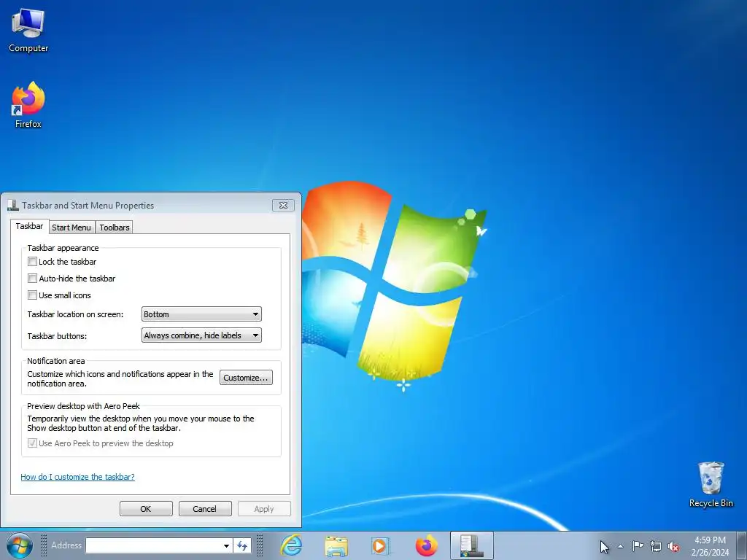This screenshot has width=747, height=560.
Task: Open Windows Explorer folder taskbar icon
Action: click(x=336, y=545)
